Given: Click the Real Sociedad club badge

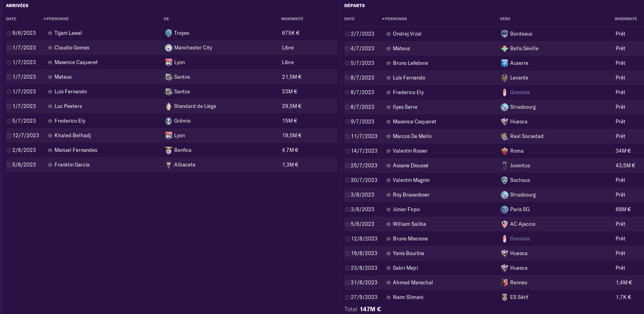Looking at the screenshot, I should click(x=505, y=136).
